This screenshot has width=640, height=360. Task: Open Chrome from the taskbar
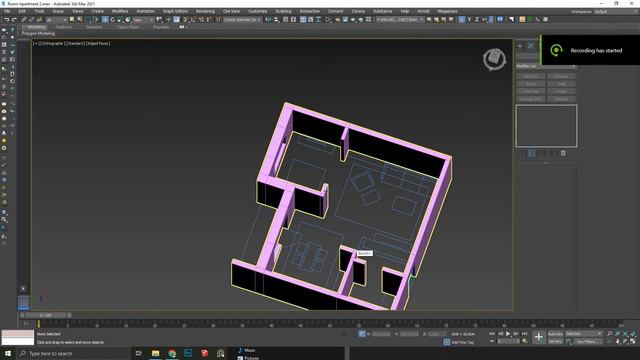tap(172, 353)
